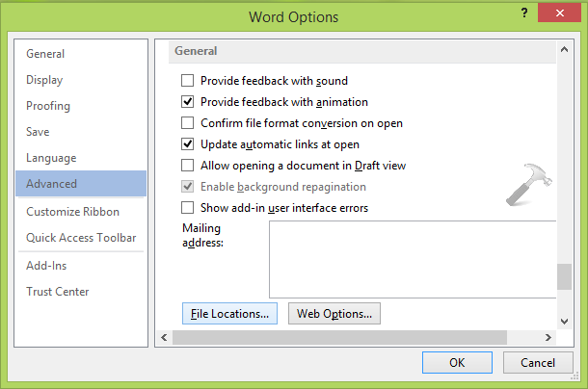588x389 pixels.
Task: Click the vertical scrollbar down arrow
Action: coord(564,322)
